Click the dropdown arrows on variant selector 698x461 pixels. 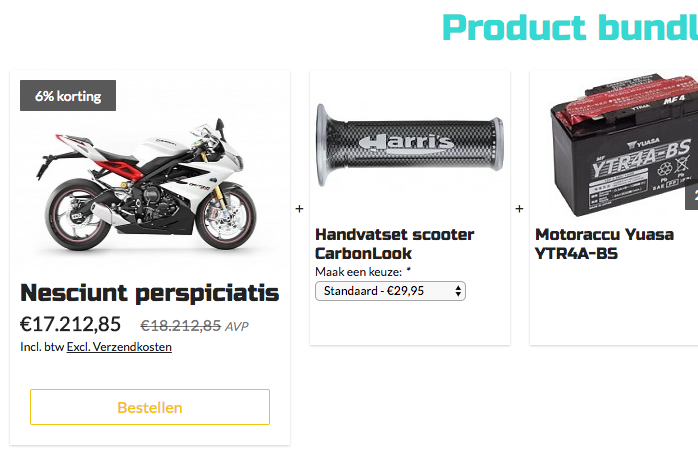tap(458, 291)
